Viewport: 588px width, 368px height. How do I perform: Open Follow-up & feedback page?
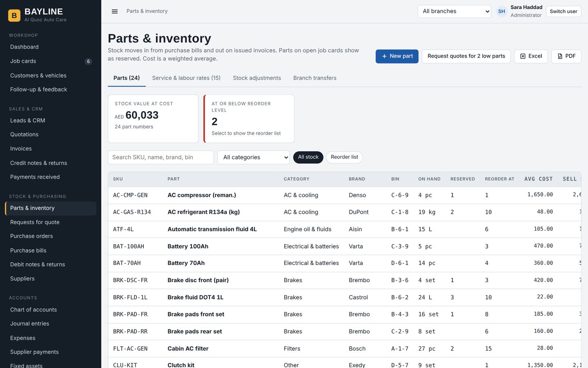(51, 90)
